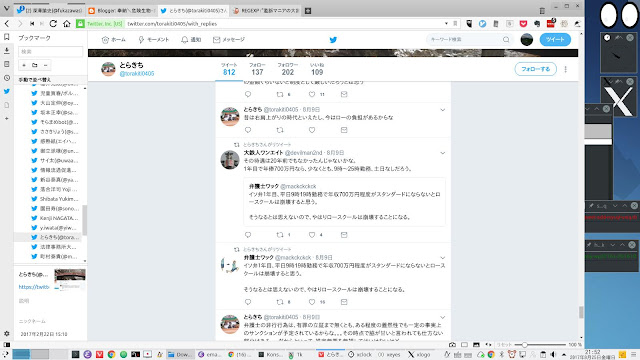
Task: Expand options on 大鉄人ワンエイト tweet
Action: [x=442, y=153]
